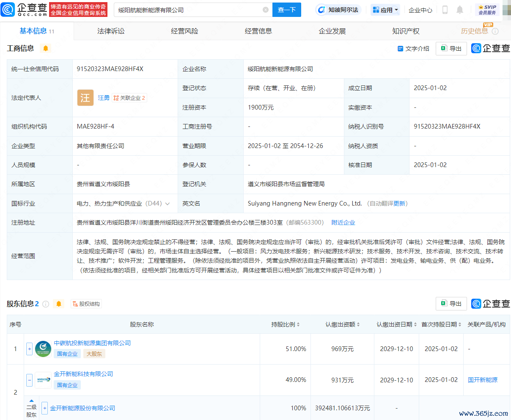Open the 应用 dropdown menu
The image size is (511, 420).
click(x=385, y=10)
